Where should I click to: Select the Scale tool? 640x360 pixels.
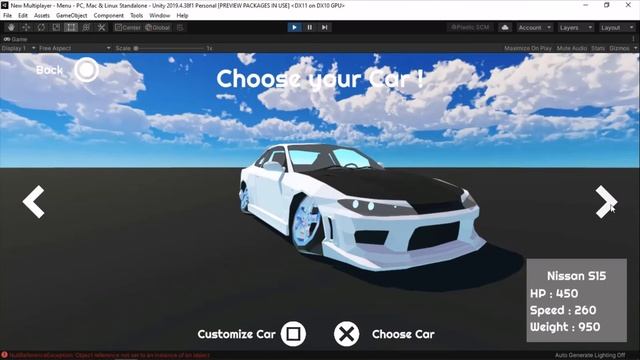coord(56,27)
